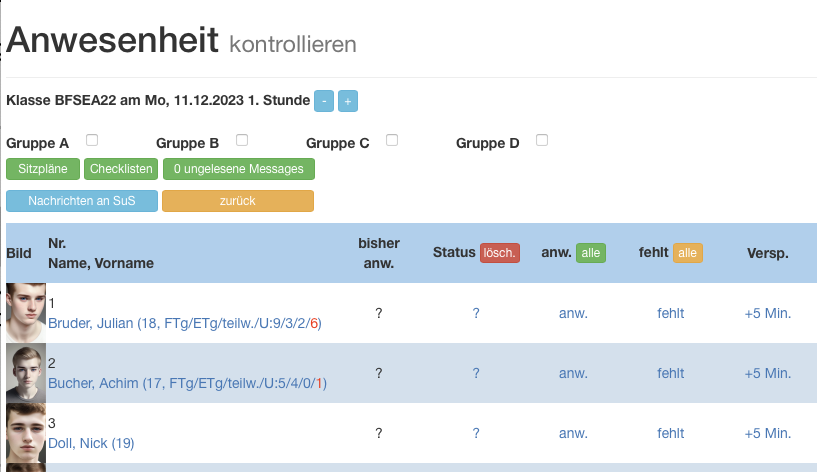Image resolution: width=821 pixels, height=472 pixels.
Task: Mark Bucher, Achim as anw.
Action: pos(573,374)
